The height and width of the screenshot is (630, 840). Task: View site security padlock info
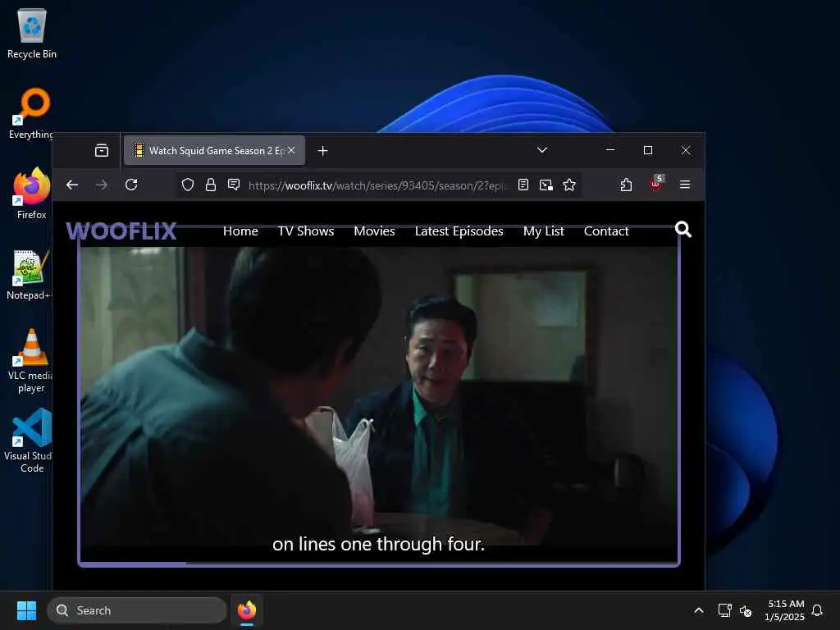coord(211,185)
